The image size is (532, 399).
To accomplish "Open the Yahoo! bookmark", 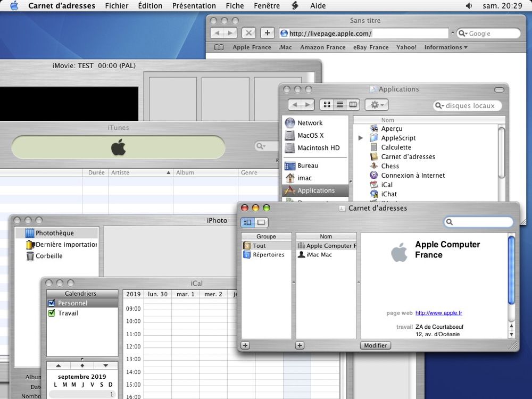I will click(406, 47).
